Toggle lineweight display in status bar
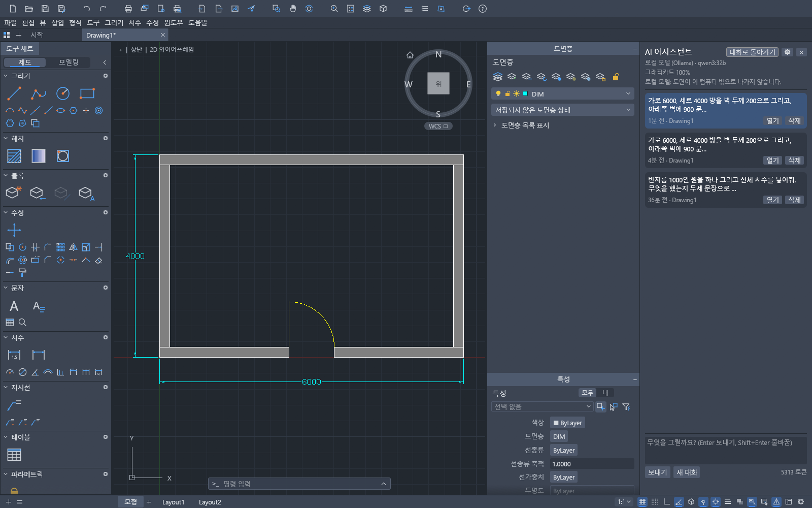 coord(728,502)
